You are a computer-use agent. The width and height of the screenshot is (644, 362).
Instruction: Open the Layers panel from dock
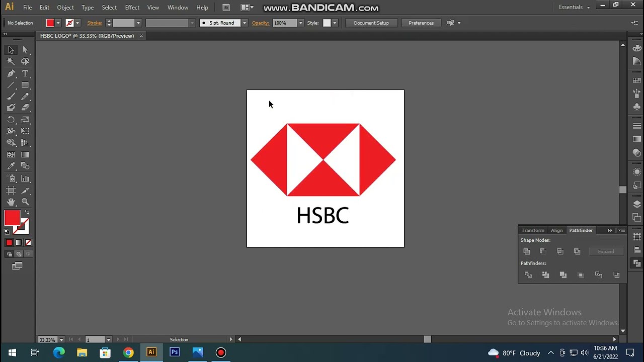(x=637, y=204)
